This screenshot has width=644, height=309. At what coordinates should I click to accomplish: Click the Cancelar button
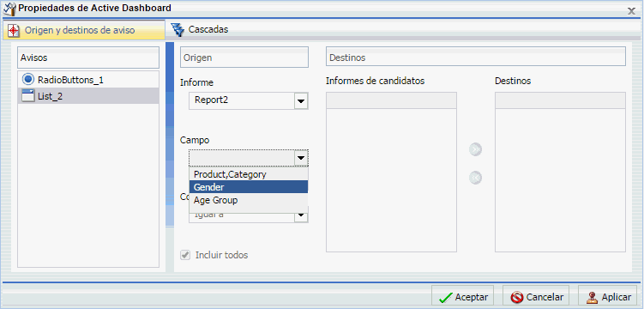tap(536, 297)
